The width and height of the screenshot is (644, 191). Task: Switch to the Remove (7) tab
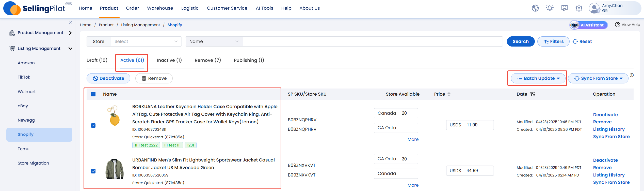pyautogui.click(x=208, y=60)
